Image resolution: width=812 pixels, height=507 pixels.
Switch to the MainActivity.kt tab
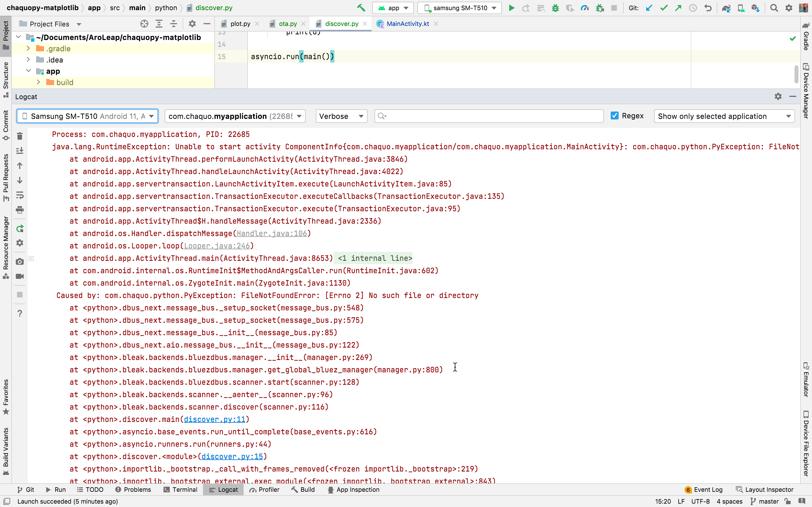tap(407, 24)
